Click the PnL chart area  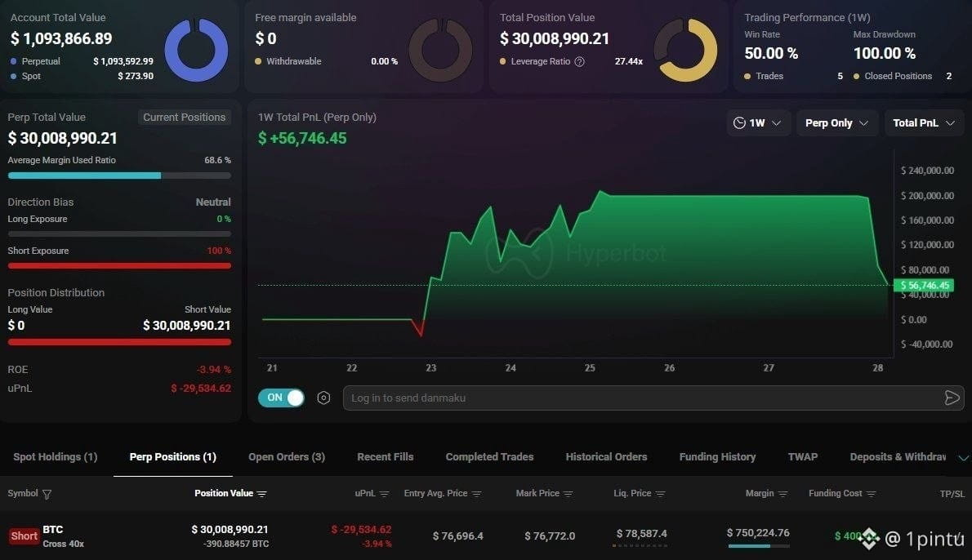575,254
